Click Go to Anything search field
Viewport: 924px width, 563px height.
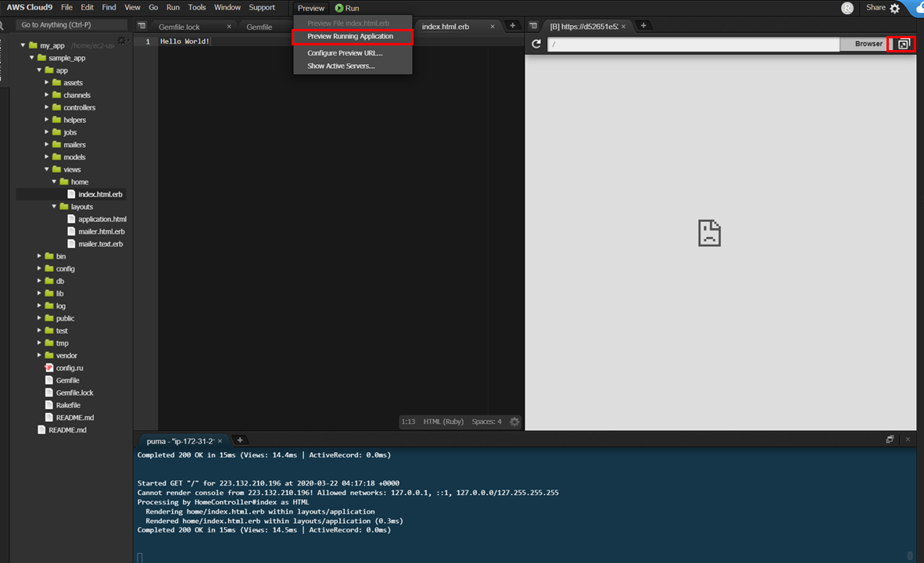pyautogui.click(x=71, y=25)
